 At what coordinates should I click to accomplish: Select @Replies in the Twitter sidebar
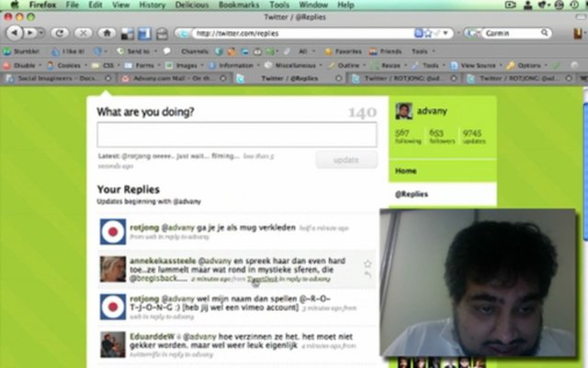coord(412,194)
